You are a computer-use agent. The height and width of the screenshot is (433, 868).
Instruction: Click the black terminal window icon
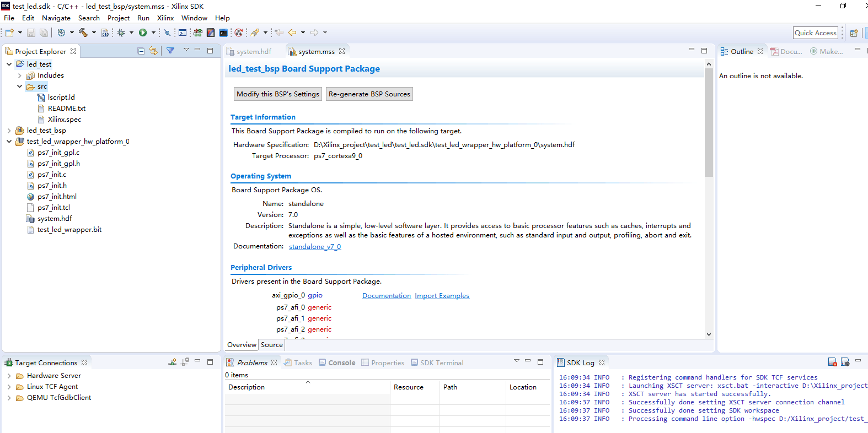(x=223, y=33)
